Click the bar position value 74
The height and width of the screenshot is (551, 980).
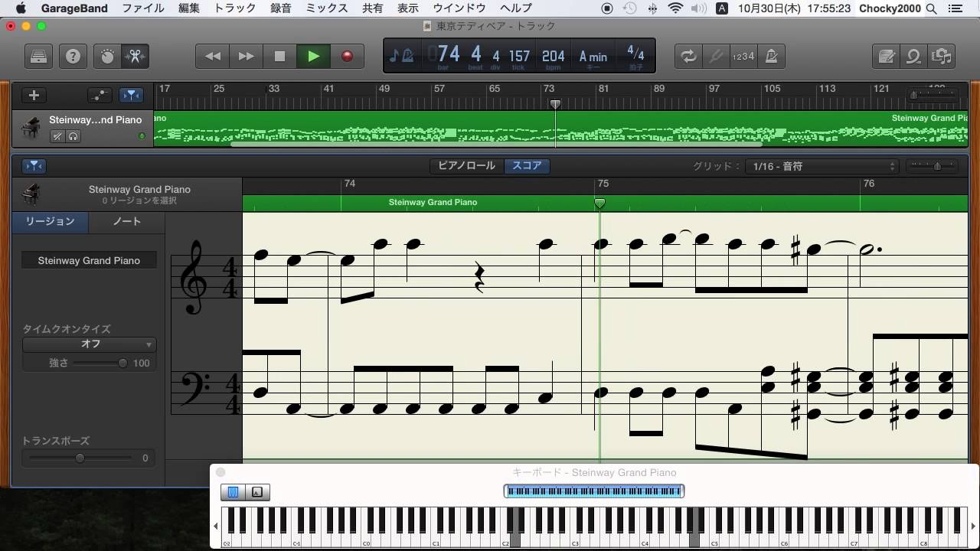pyautogui.click(x=449, y=54)
